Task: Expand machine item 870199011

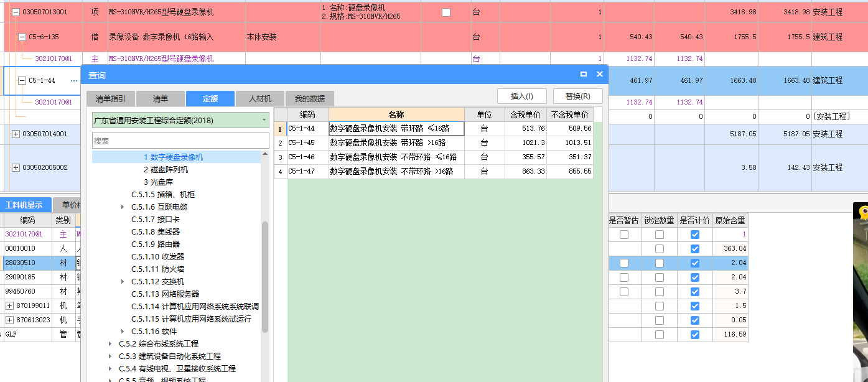Action: coord(9,305)
